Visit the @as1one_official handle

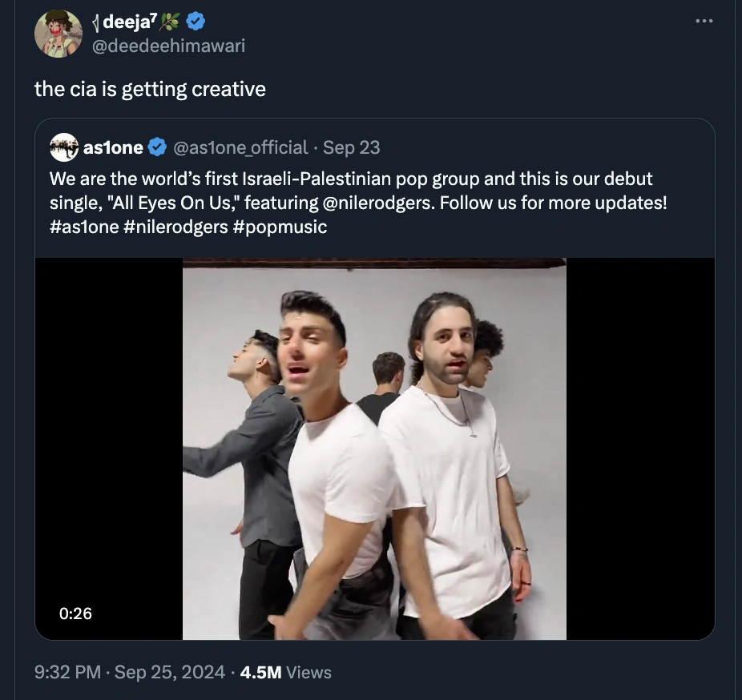tap(240, 147)
